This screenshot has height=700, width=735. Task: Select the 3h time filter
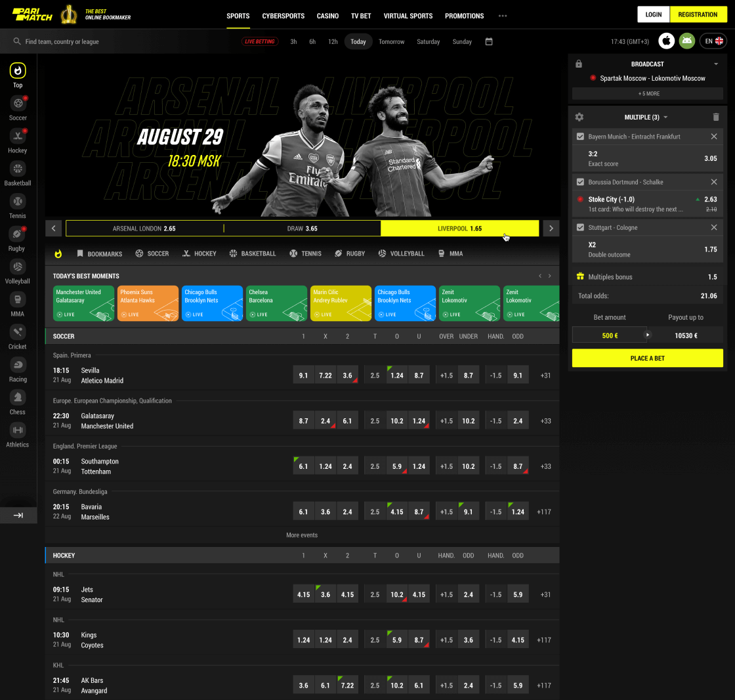(293, 41)
